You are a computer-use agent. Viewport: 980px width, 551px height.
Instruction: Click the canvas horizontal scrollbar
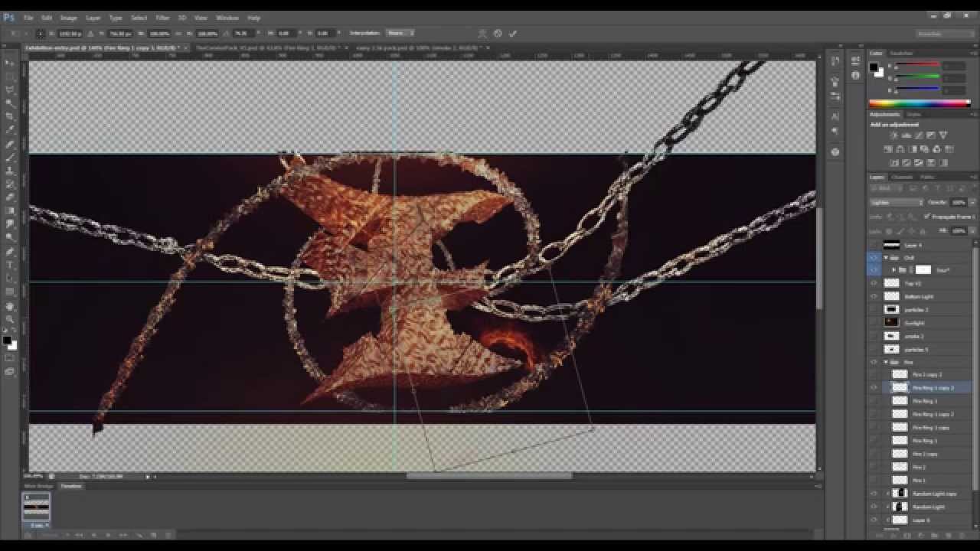(x=488, y=476)
